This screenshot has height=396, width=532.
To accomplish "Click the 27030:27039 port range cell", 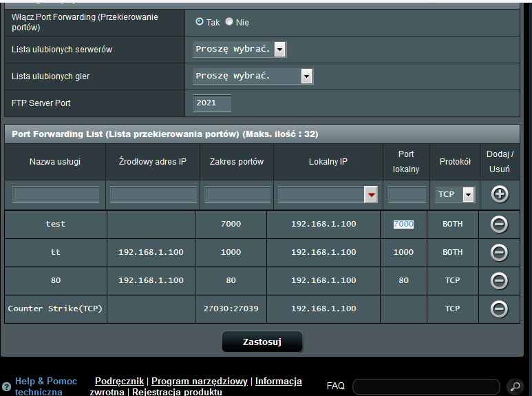I will pos(231,309).
